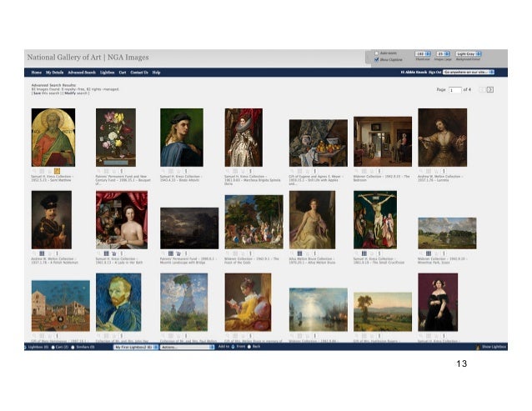Open Help in the navigation bar
The height and width of the screenshot is (411, 532).
point(156,73)
